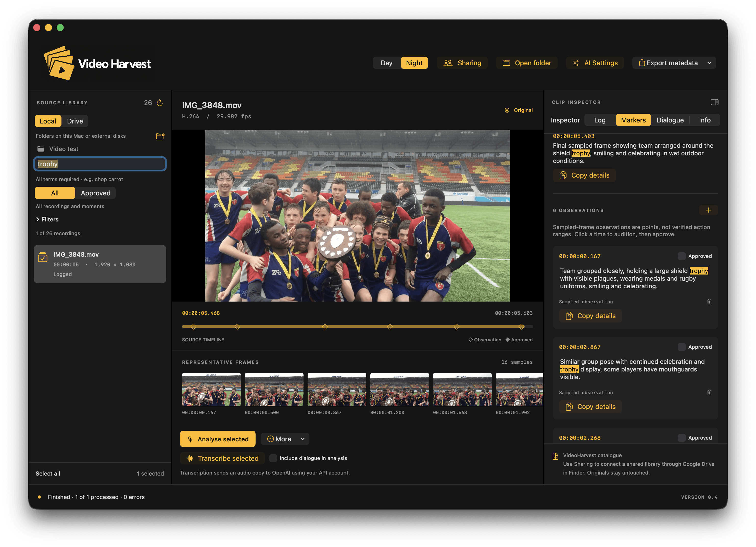
Task: Click the refresh library icon next to 26
Action: 160,103
